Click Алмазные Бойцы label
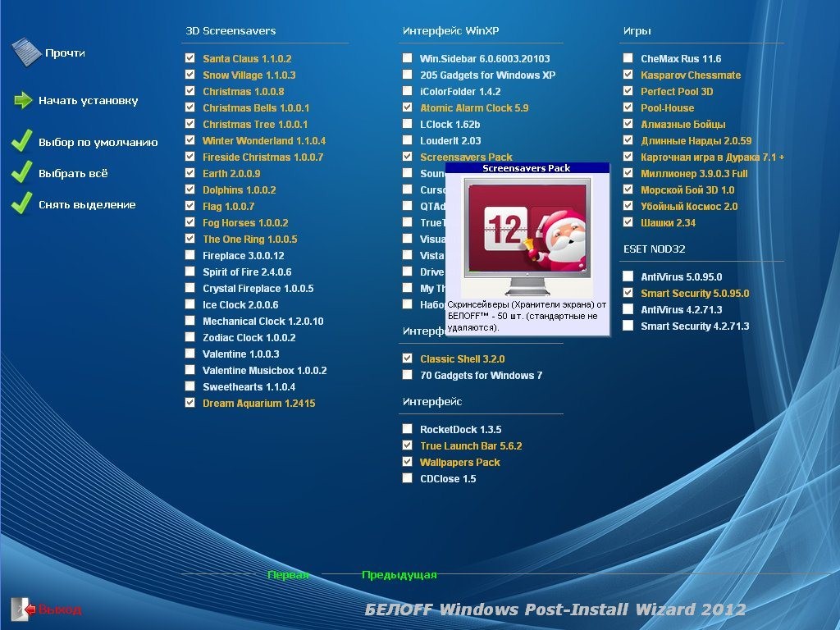This screenshot has width=840, height=630. (x=683, y=125)
